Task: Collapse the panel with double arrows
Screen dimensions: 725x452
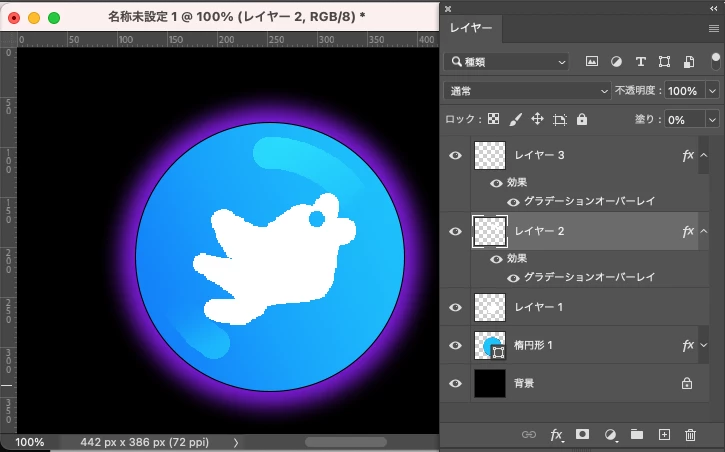Action: point(713,9)
